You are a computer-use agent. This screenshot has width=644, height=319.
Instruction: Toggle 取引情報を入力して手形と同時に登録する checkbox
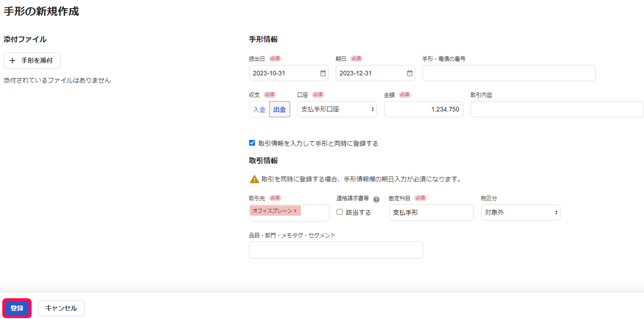[x=252, y=143]
